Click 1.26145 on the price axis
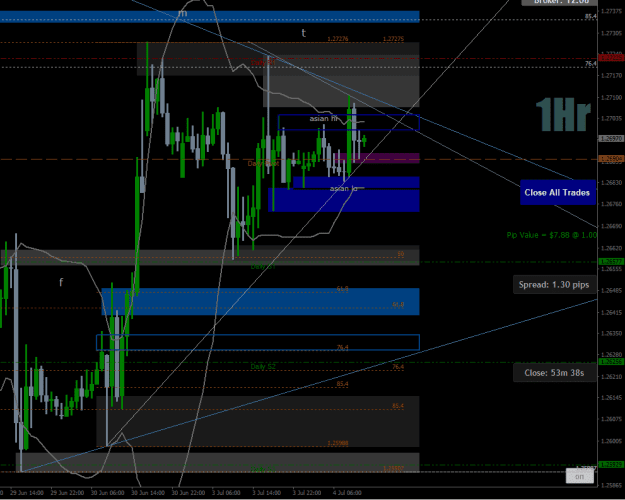The width and height of the screenshot is (625, 500). [611, 398]
